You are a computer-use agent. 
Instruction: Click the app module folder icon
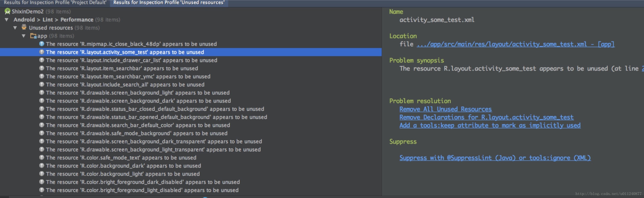[x=33, y=36]
